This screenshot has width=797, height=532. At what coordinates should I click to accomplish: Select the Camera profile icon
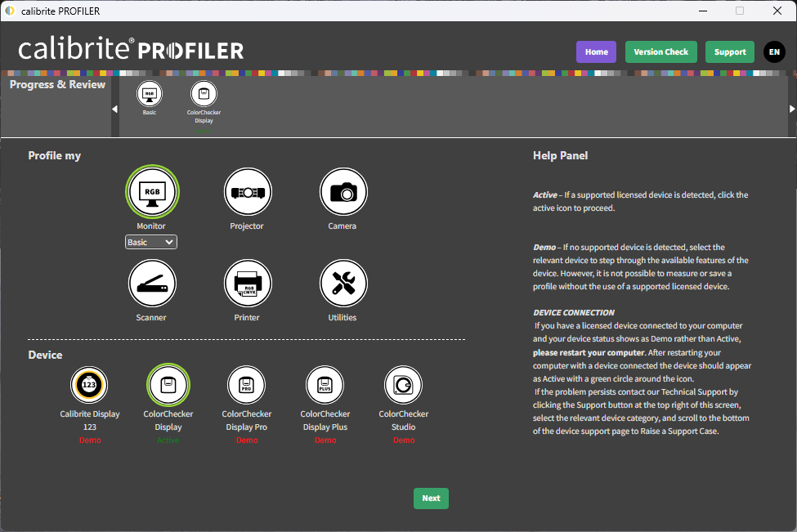[x=343, y=192]
